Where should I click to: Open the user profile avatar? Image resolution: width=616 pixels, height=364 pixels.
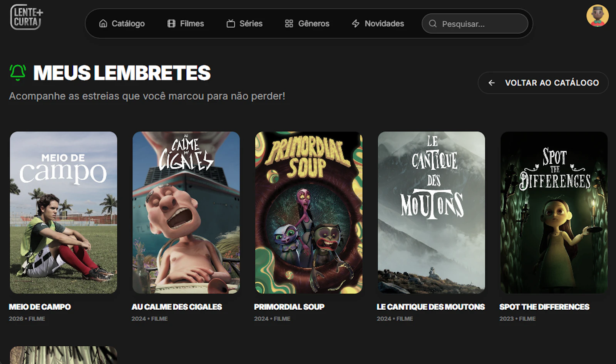coord(598,16)
